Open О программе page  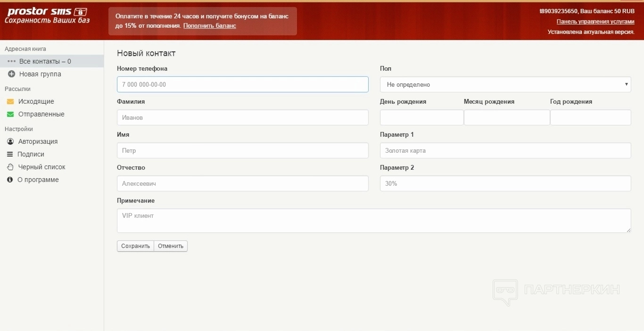38,180
